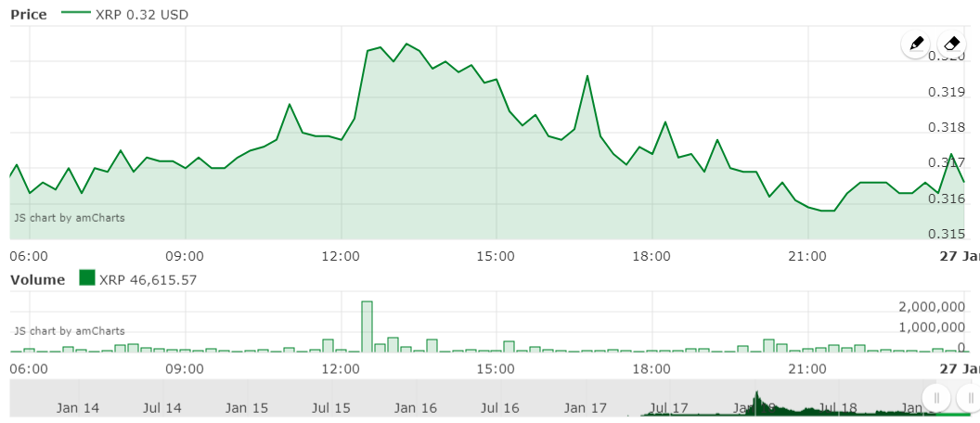Viewport: 980px width, 423px height.
Task: Click the Jul 16 label on the timeline scrollbar
Action: coord(500,408)
